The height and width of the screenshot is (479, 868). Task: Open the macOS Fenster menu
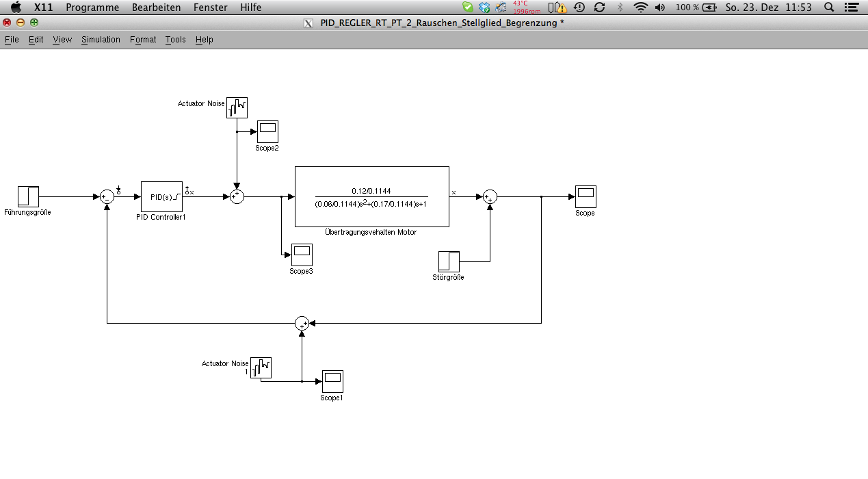(210, 8)
